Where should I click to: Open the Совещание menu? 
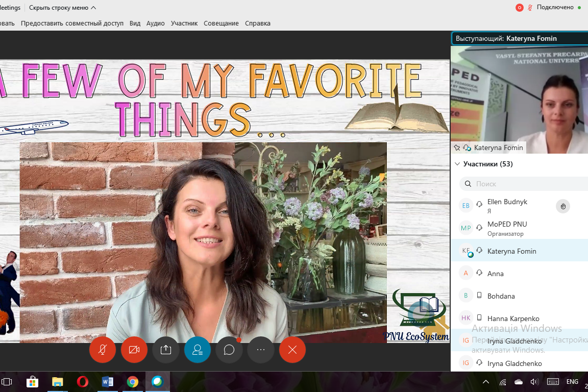(x=221, y=23)
